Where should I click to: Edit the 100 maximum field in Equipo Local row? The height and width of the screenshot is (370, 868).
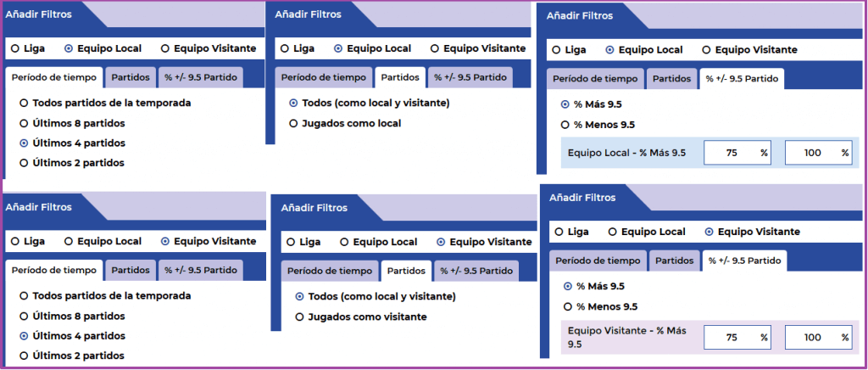819,153
